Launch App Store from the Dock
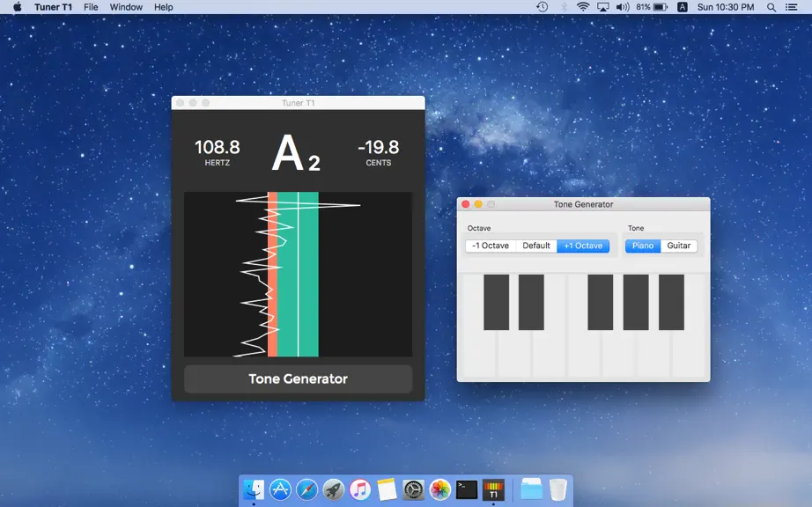Screen dimensions: 812x507 [280, 489]
